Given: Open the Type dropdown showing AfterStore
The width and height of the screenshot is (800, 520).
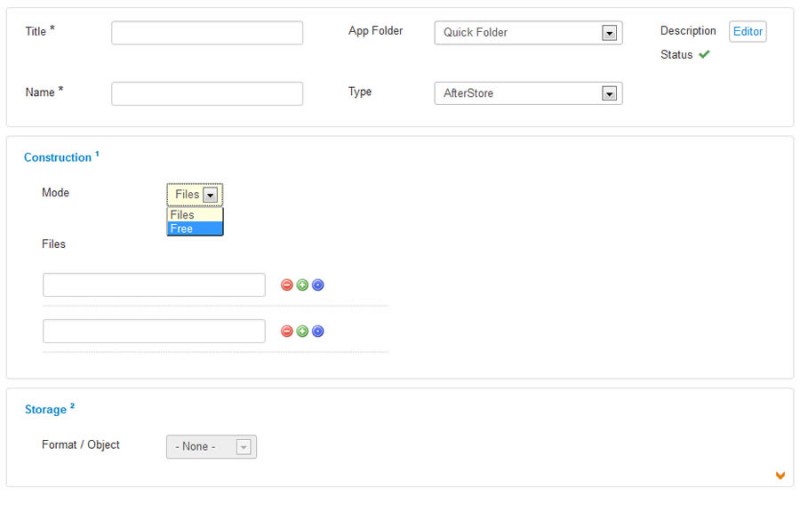Looking at the screenshot, I should point(528,93).
